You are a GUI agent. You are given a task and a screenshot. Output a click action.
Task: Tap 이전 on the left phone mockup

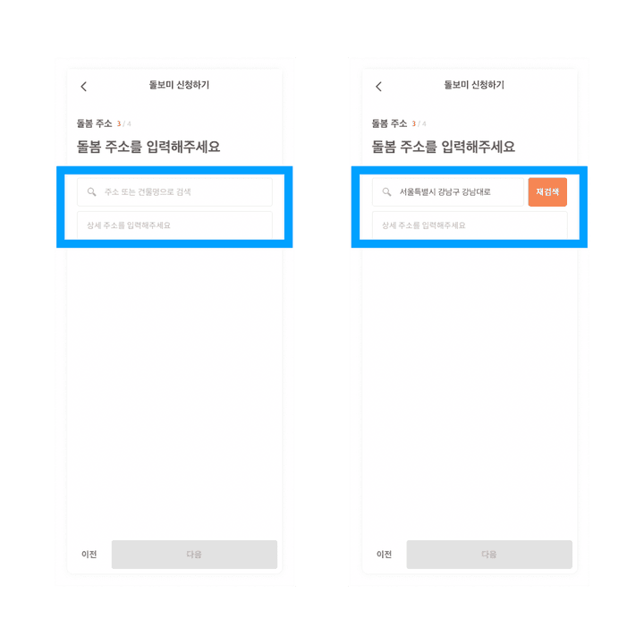[89, 555]
